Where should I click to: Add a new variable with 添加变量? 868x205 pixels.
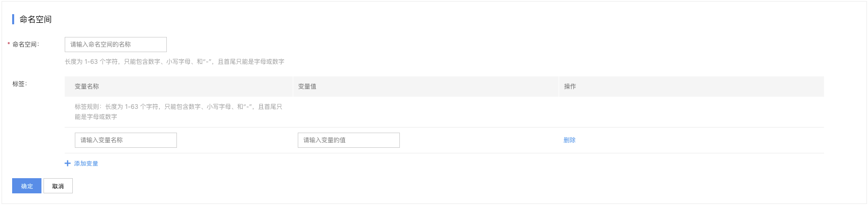pos(86,163)
